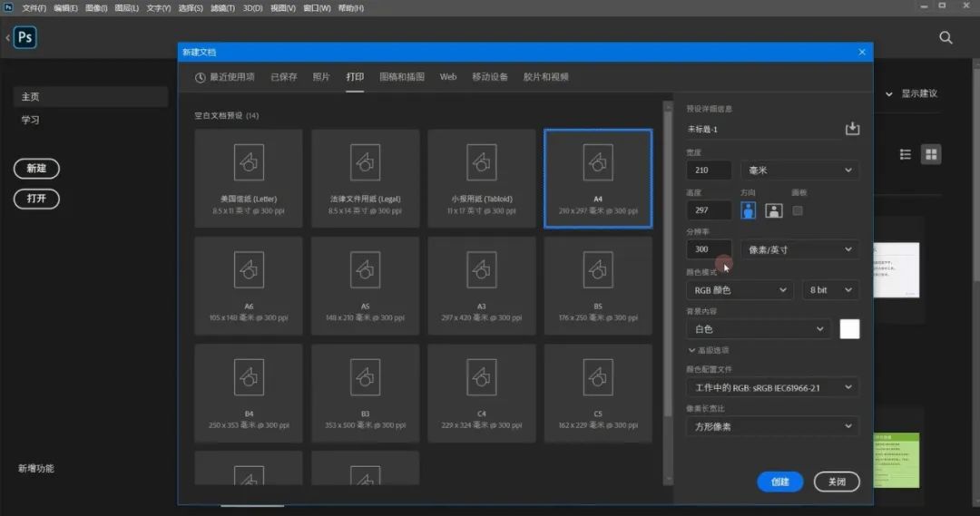Screen dimensions: 980x516
Task: Switch to the 打印 tab
Action: [x=355, y=77]
